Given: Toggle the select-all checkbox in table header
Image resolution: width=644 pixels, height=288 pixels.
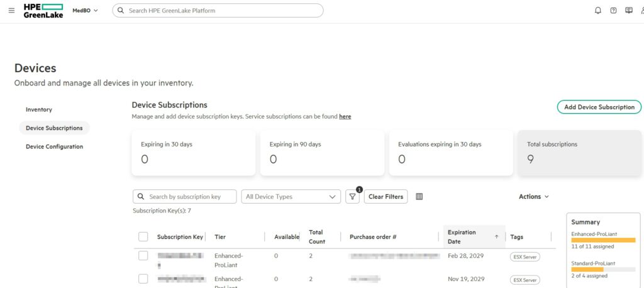Looking at the screenshot, I should tap(143, 237).
